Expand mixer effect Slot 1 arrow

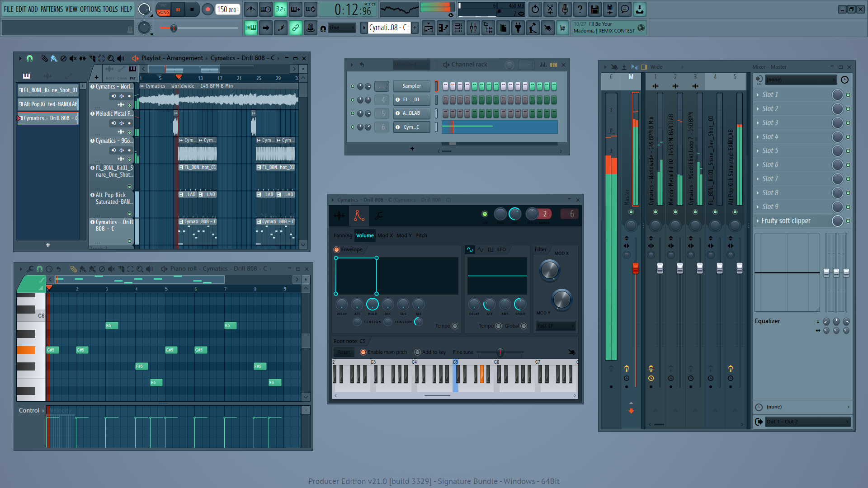(x=758, y=95)
